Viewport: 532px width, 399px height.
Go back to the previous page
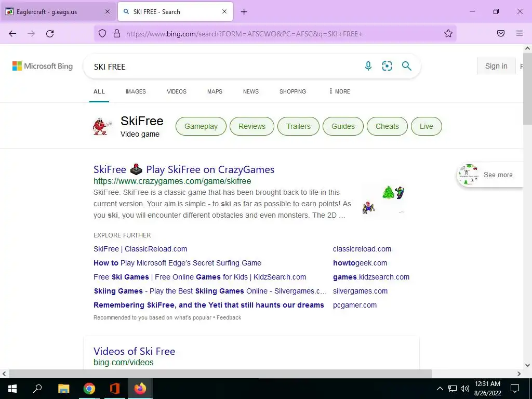click(12, 34)
